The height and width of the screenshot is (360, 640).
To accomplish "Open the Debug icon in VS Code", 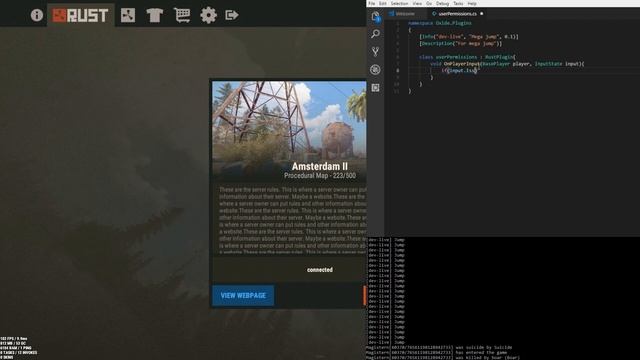I will [x=375, y=69].
